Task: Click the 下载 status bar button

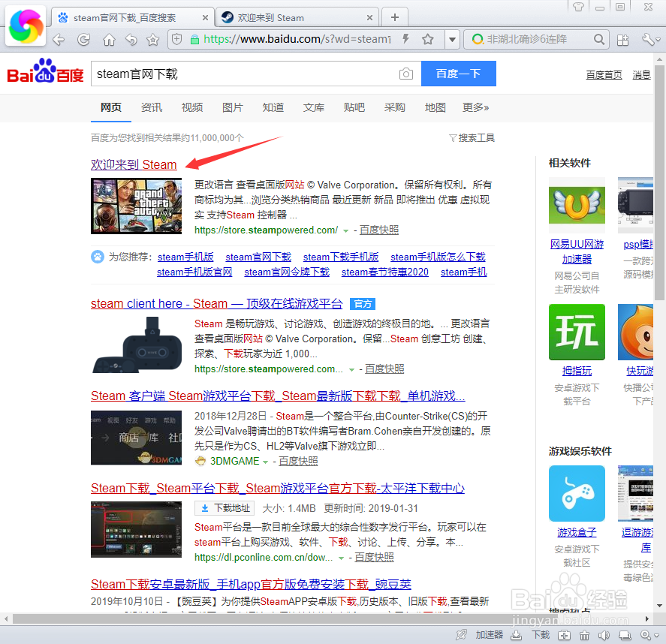Action: (531, 635)
